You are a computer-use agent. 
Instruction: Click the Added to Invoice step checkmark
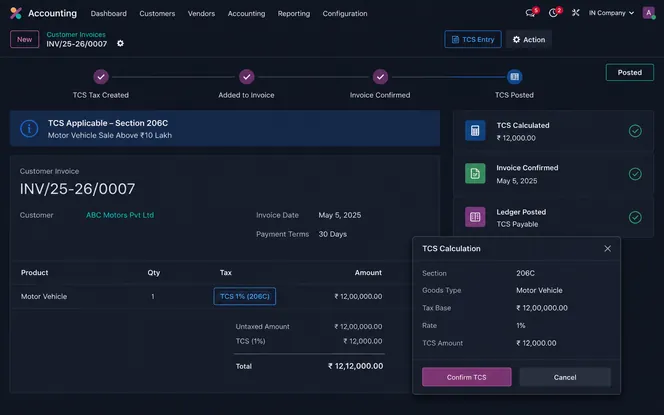pos(246,77)
